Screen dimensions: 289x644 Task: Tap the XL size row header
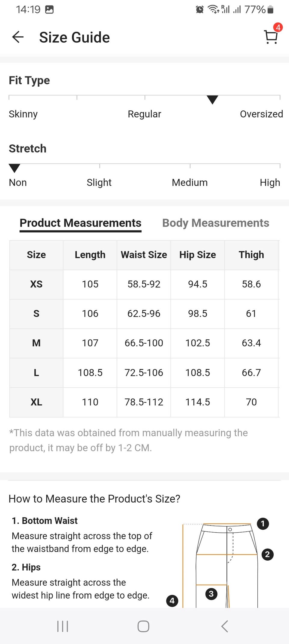pos(36,402)
